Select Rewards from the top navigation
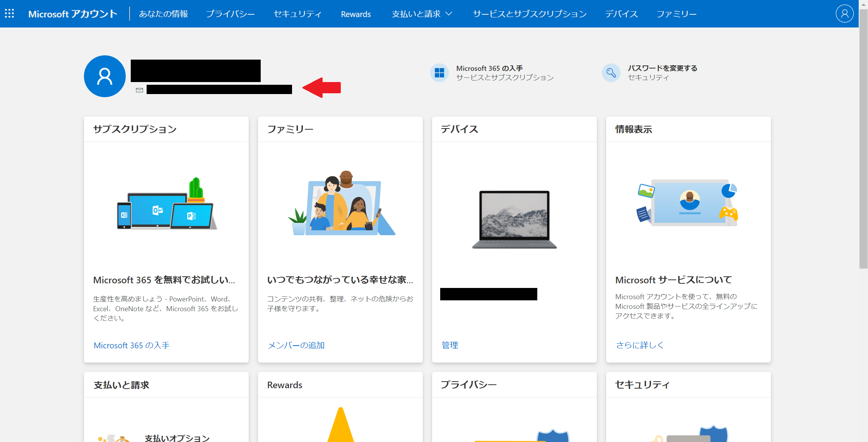The width and height of the screenshot is (868, 442). point(355,14)
